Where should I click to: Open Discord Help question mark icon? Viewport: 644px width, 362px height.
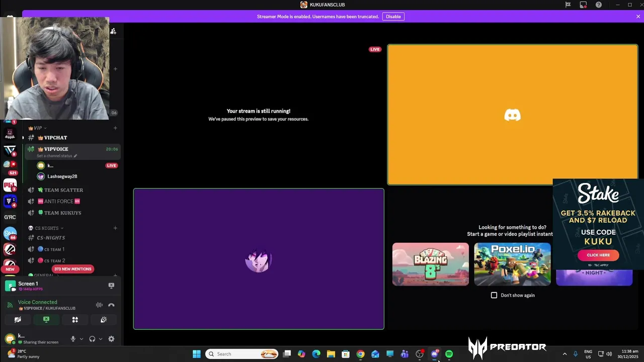[599, 5]
